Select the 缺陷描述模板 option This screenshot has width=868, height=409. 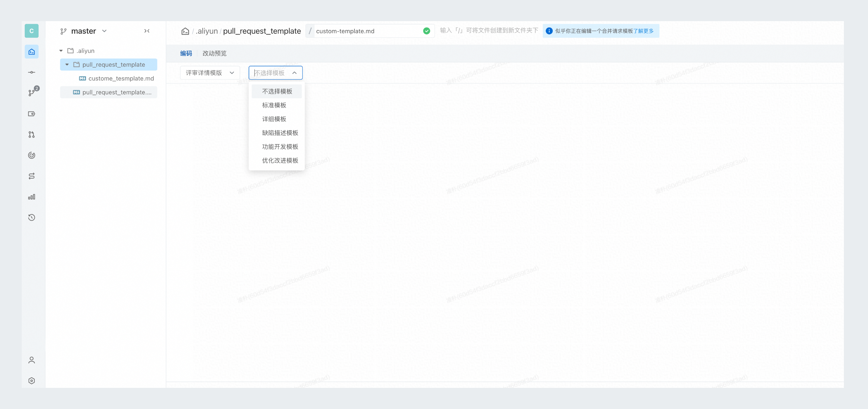[x=277, y=133]
